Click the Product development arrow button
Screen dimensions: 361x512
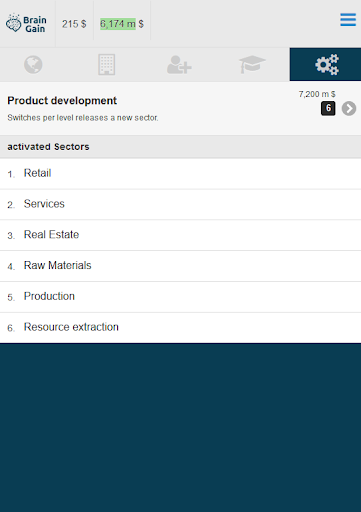click(x=349, y=108)
